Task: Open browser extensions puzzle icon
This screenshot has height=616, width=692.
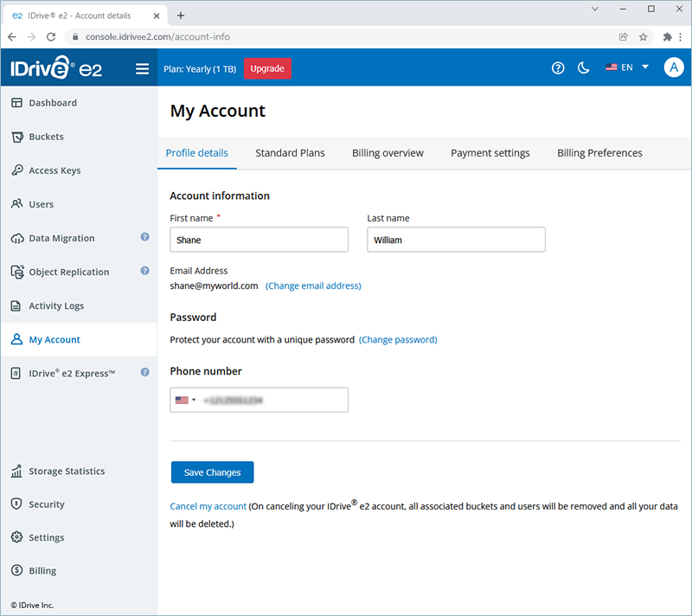Action: (x=667, y=37)
